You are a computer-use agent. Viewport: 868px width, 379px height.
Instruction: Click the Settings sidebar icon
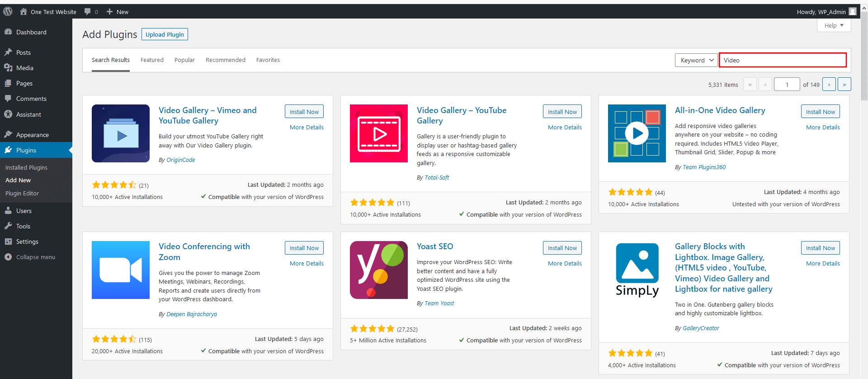pyautogui.click(x=8, y=242)
